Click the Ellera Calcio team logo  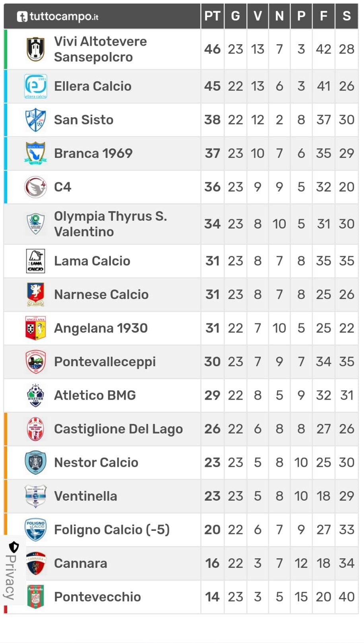point(35,86)
